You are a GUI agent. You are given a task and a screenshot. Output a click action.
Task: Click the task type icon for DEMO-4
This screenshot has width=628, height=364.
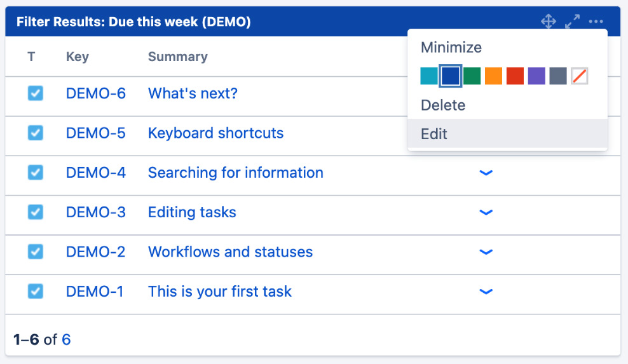(x=35, y=173)
